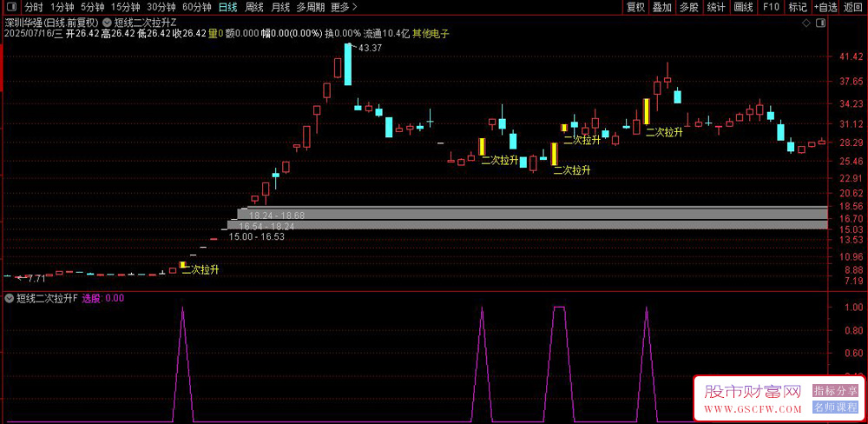This screenshot has height=424, width=868.
Task: Expand the 更多 periods menu
Action: (344, 7)
